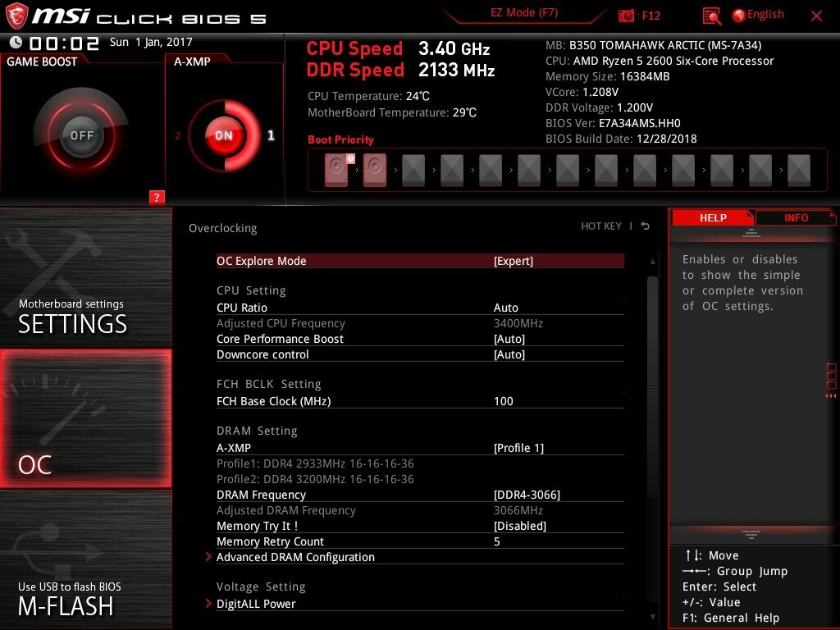Click the settings list scrollbar thumb
The height and width of the screenshot is (630, 840).
pos(652,387)
